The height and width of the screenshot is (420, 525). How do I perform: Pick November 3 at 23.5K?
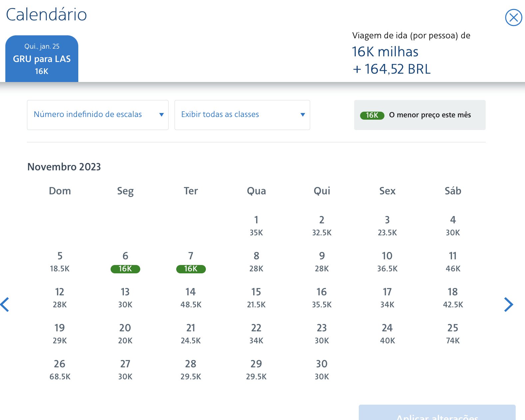point(387,226)
